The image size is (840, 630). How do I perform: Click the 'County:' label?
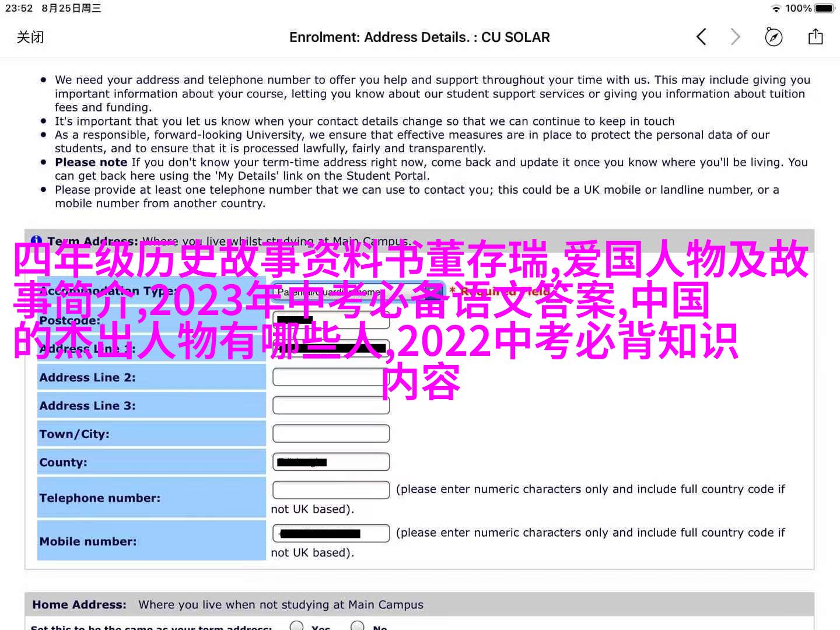coord(63,462)
